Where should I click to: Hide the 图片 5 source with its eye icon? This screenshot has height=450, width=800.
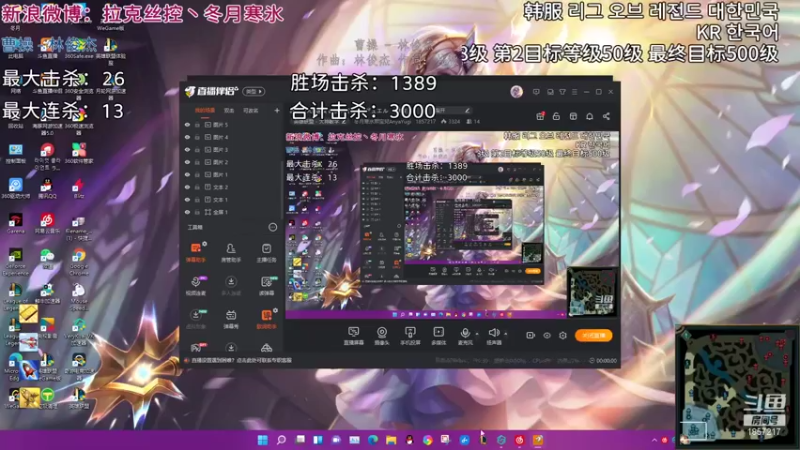click(187, 124)
